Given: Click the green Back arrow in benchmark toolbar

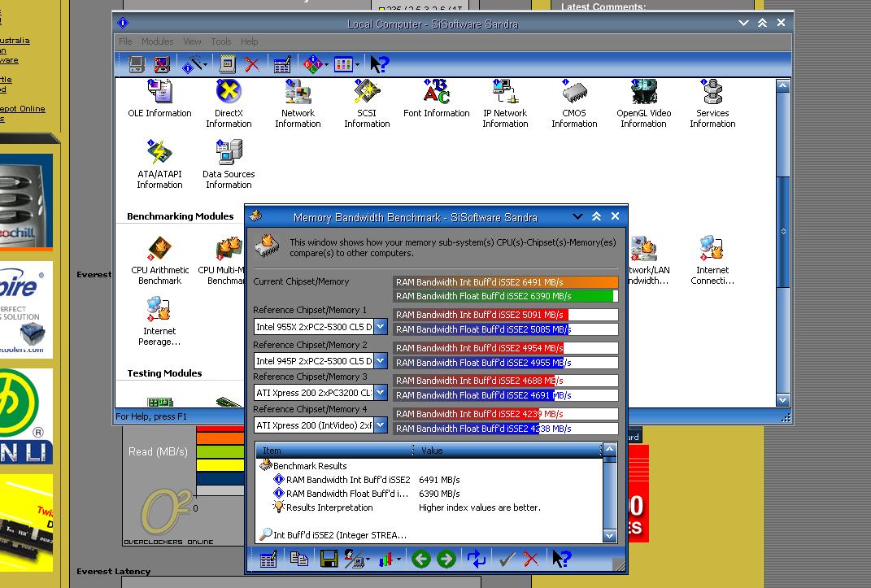Looking at the screenshot, I should pos(421,559).
